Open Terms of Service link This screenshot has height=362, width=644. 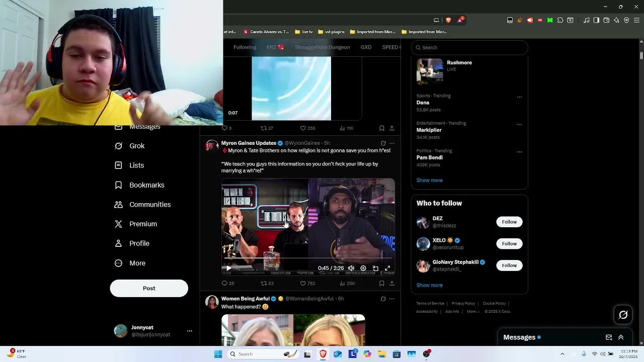coord(430,303)
